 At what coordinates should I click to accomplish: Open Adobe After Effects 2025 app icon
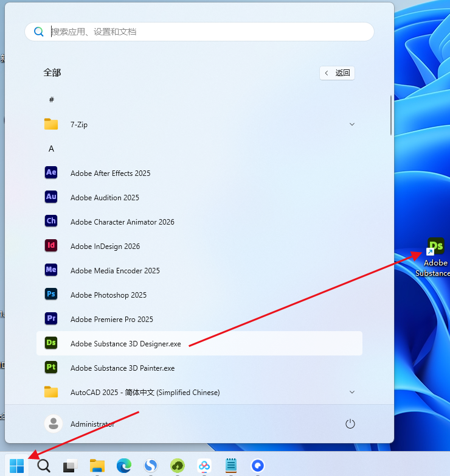[51, 173]
